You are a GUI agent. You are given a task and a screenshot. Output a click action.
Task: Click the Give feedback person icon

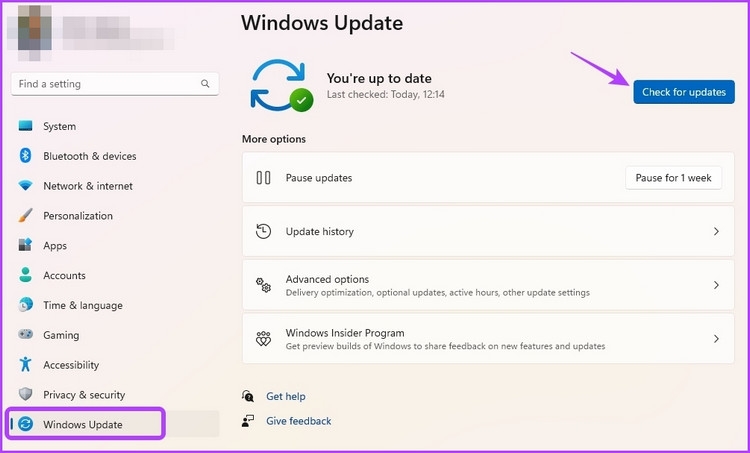(248, 421)
